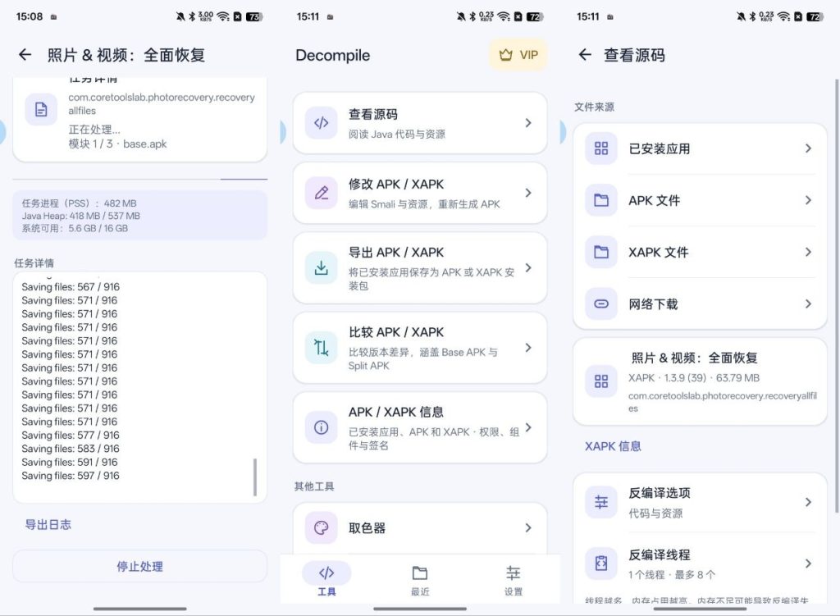The image size is (840, 616).
Task: Tap the 导出日志 link
Action: click(48, 525)
